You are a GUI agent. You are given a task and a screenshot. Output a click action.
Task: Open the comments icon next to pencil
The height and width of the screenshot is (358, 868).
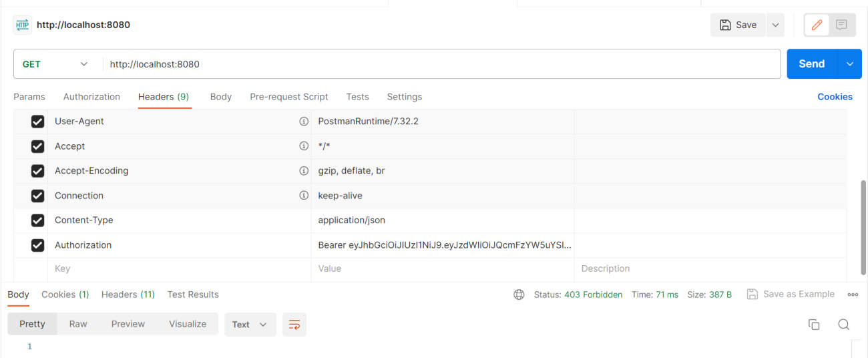click(x=841, y=25)
